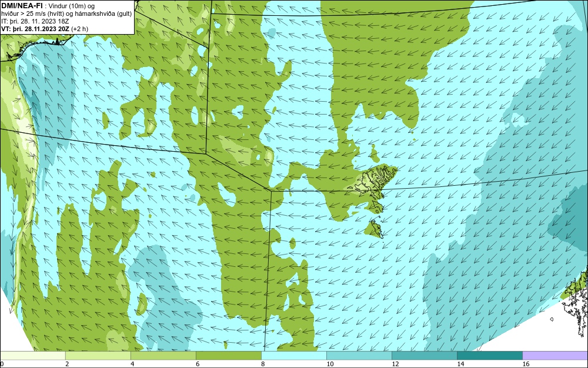The width and height of the screenshot is (588, 368).
Task: Click the 10-12 m/s legend color swatch
Action: tap(359, 356)
